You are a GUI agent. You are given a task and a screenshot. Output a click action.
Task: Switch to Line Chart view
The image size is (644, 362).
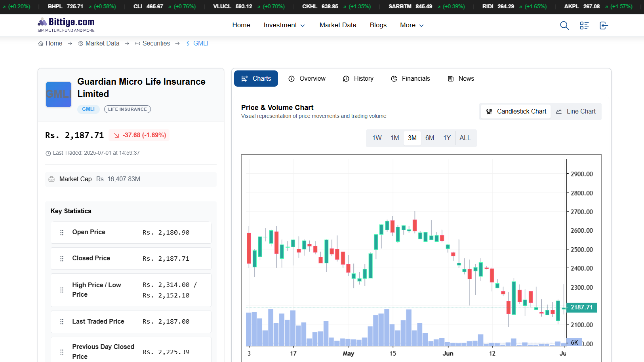575,112
